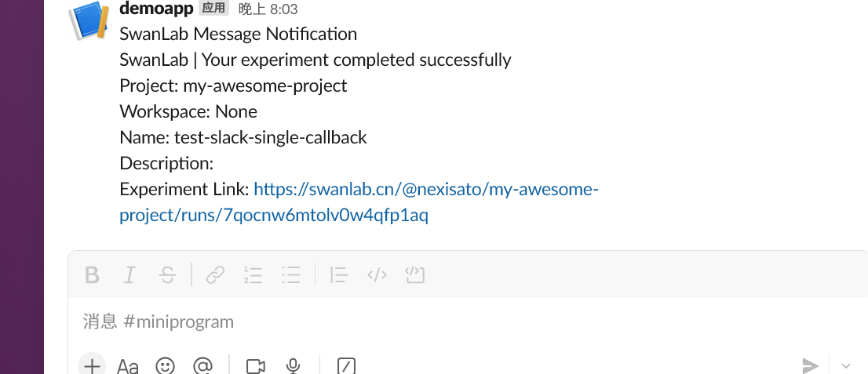Apply blockquote formatting

[339, 275]
